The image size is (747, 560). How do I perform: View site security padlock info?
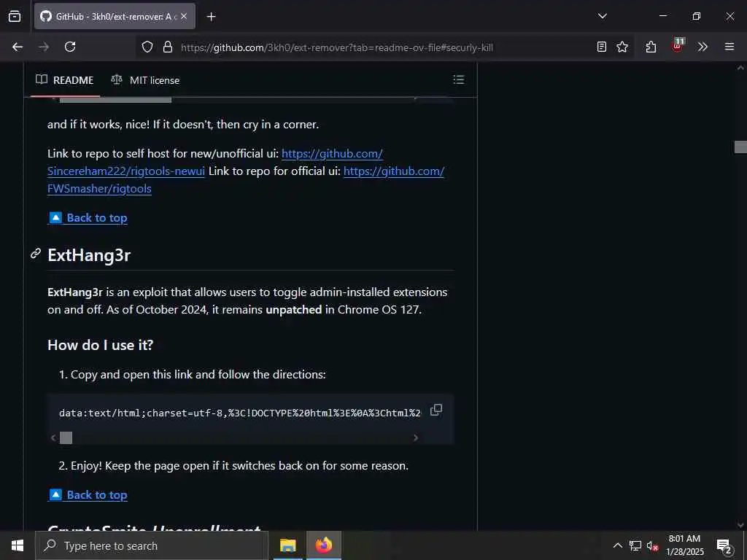[x=167, y=47]
